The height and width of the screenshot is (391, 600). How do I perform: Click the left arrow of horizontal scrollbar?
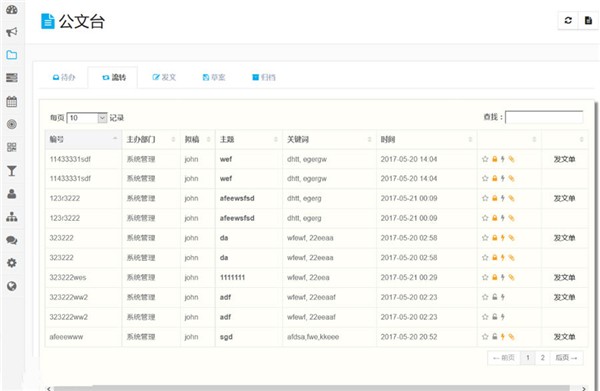[x=49, y=388]
